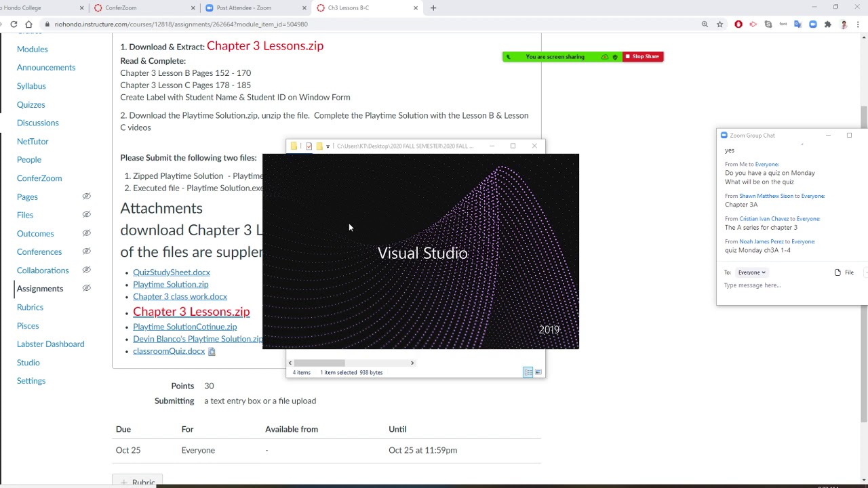Close the Post Attendee - Zoom tab

pos(304,8)
